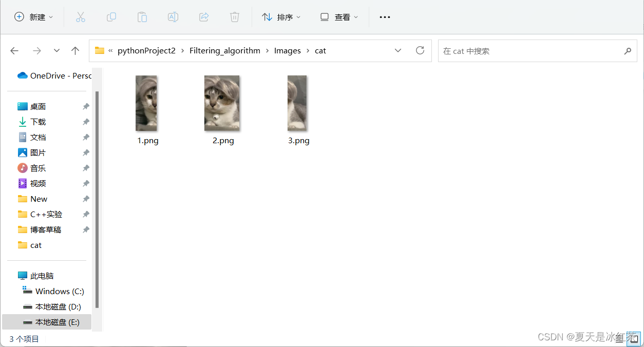The height and width of the screenshot is (347, 644).
Task: Expand the address bar history dropdown
Action: 398,51
